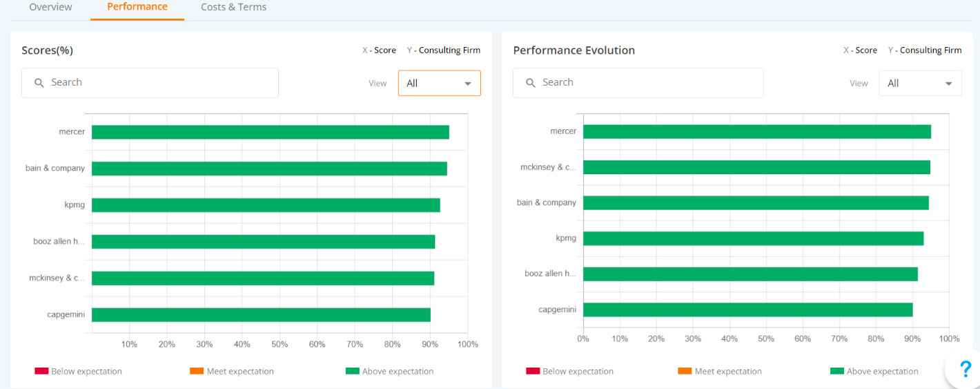Open the Overview tab
The image size is (980, 389).
(x=50, y=7)
